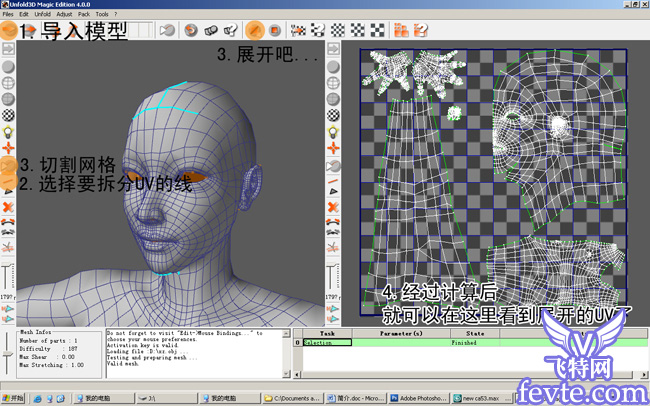Open Internet Explorer from quick launch
Image resolution: width=650 pixels, height=406 pixels.
[x=38, y=399]
